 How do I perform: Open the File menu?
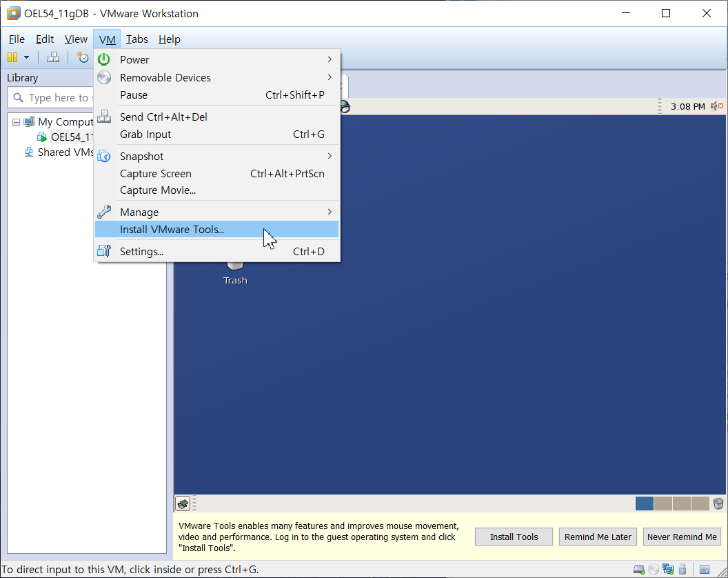[17, 39]
